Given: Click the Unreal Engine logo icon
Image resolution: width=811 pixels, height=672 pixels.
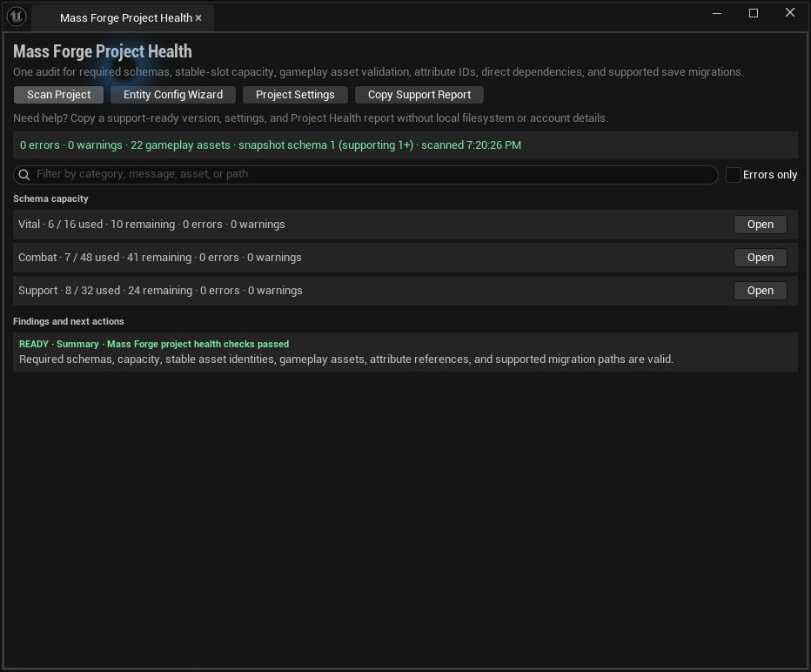Looking at the screenshot, I should point(17,17).
